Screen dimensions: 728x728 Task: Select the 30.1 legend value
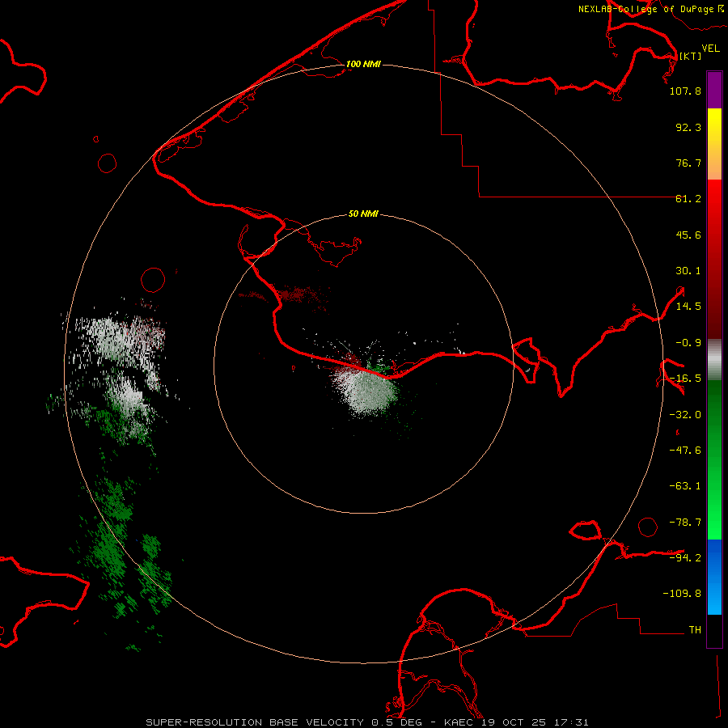coord(688,271)
